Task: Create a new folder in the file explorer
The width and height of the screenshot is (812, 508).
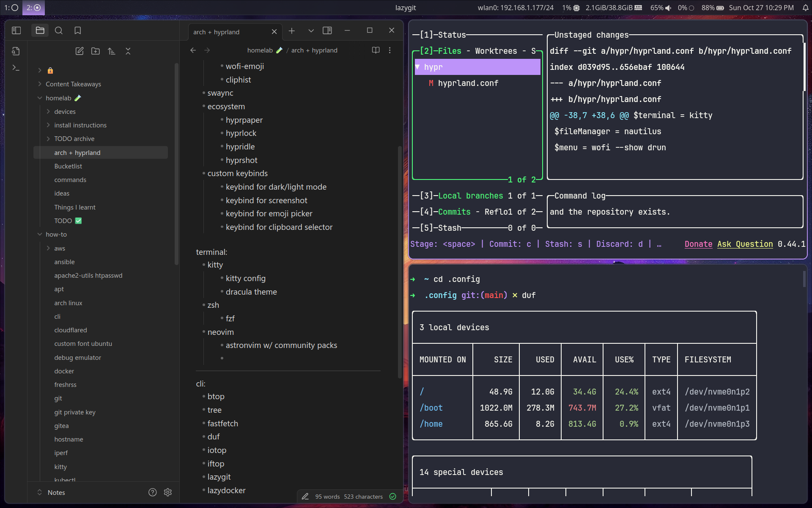Action: pos(96,51)
